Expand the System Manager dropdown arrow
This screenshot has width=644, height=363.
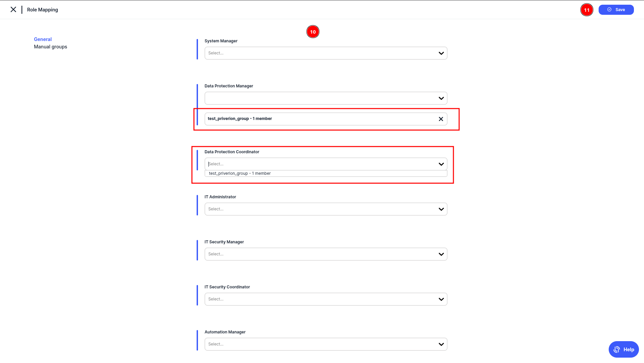(441, 53)
